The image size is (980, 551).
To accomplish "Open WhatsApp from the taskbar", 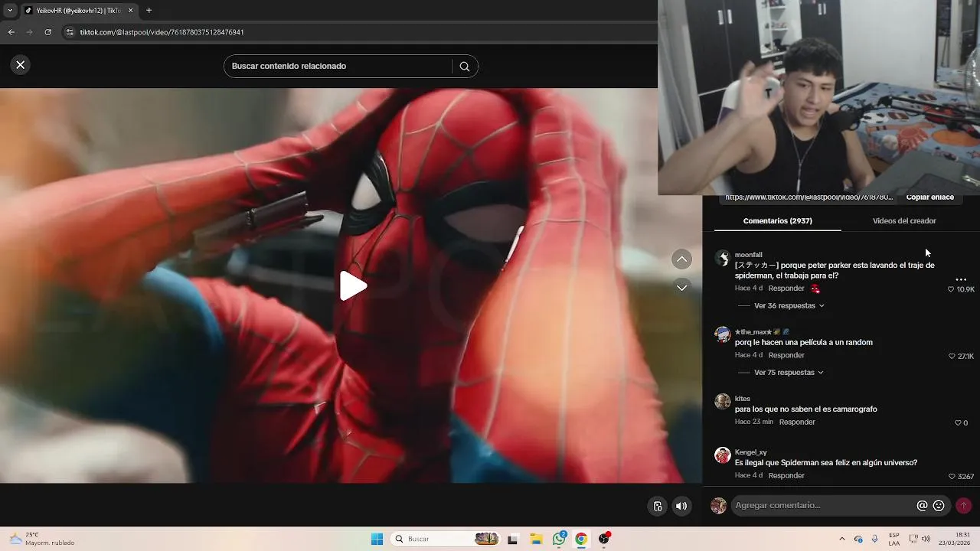I will (x=559, y=539).
